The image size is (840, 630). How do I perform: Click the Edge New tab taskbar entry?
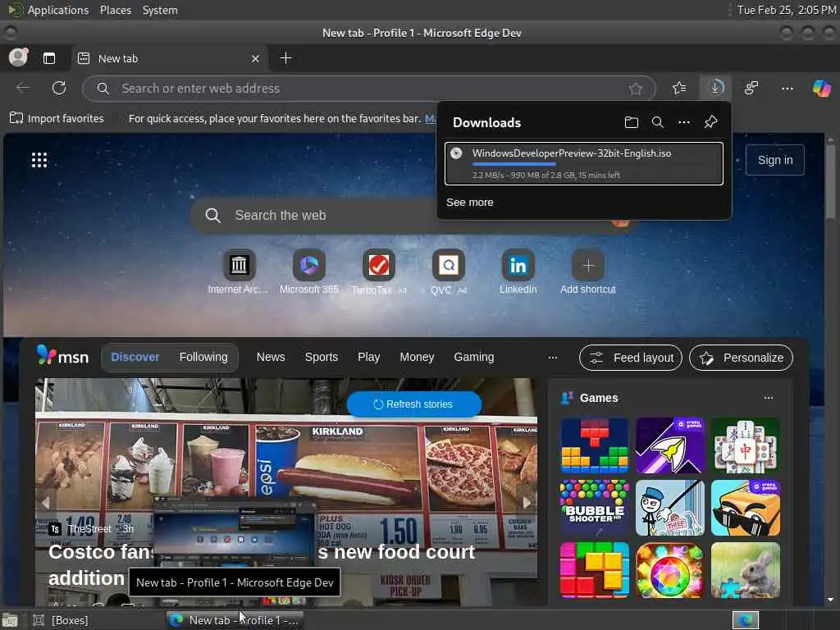(x=234, y=620)
